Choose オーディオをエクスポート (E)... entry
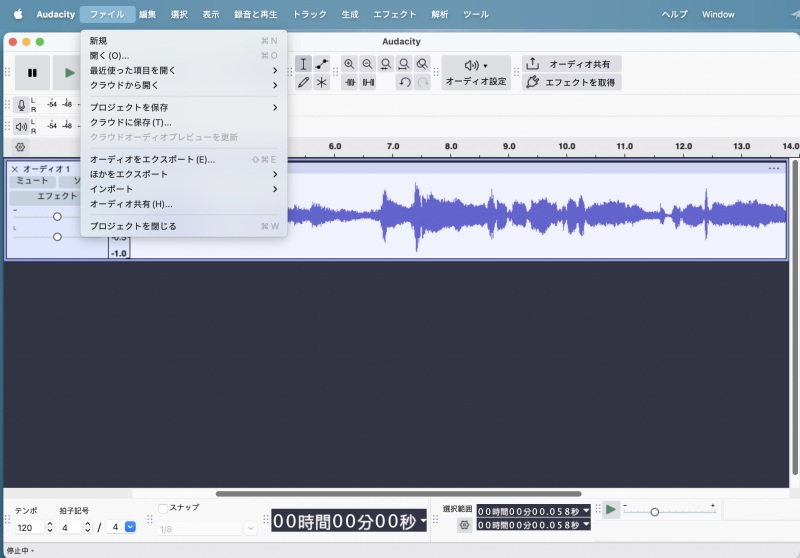 tap(184, 160)
